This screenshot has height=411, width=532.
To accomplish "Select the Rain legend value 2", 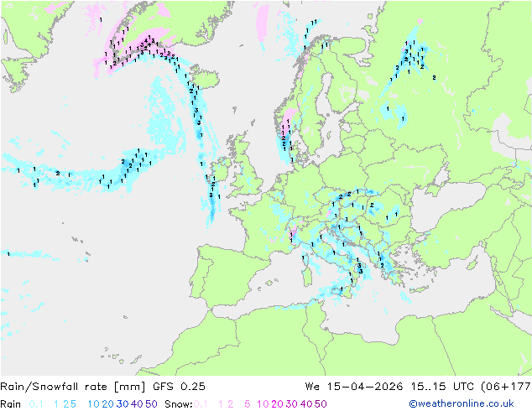I will click(x=65, y=404).
